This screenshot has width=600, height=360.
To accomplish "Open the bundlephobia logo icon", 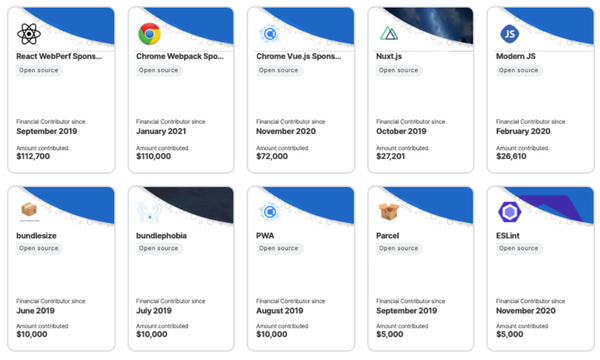I will pyautogui.click(x=149, y=212).
